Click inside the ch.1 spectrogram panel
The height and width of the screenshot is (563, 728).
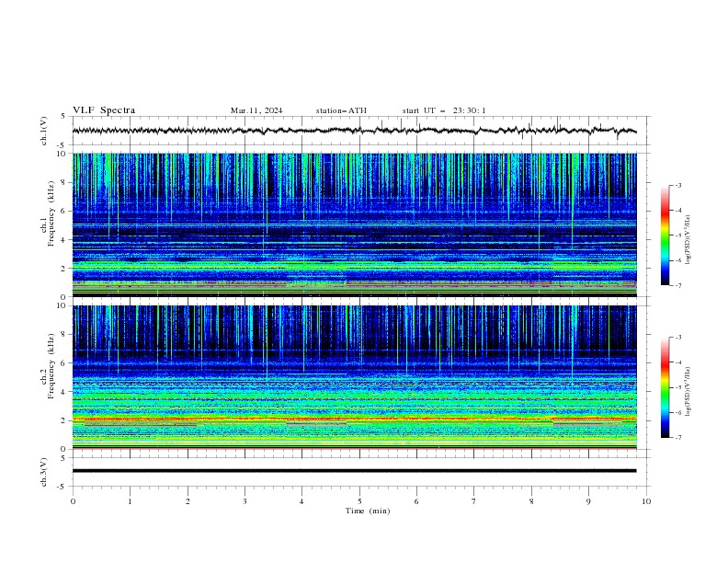[354, 224]
